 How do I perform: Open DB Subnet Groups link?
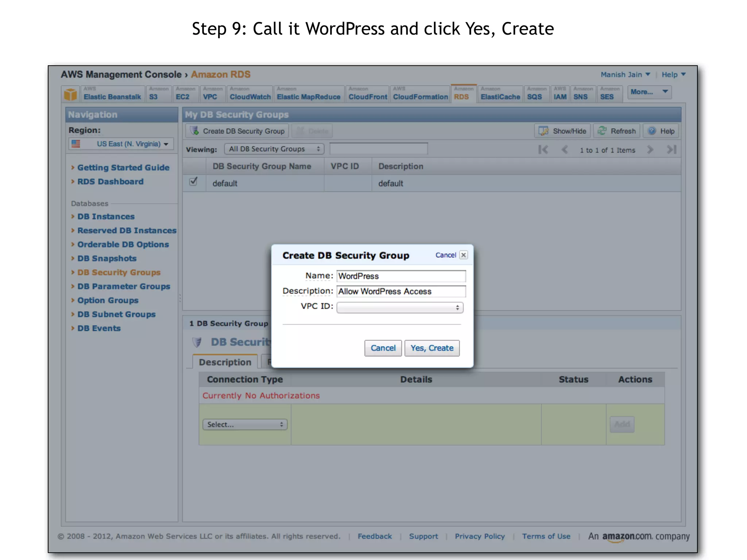point(116,314)
